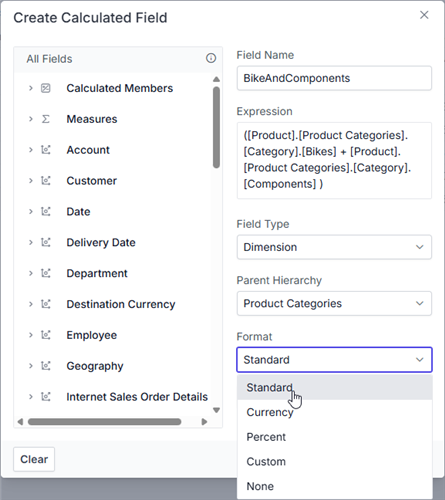Close the Create Calculated Field dialog

424,15
